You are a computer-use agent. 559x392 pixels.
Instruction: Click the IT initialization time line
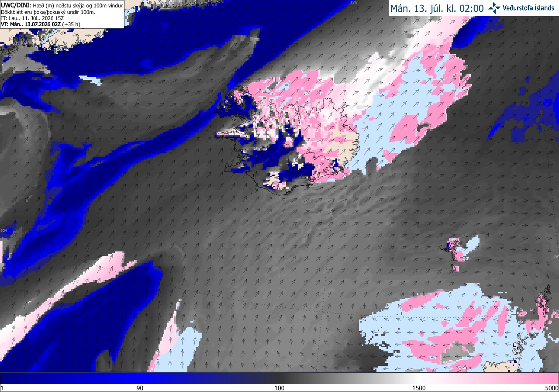click(x=32, y=18)
